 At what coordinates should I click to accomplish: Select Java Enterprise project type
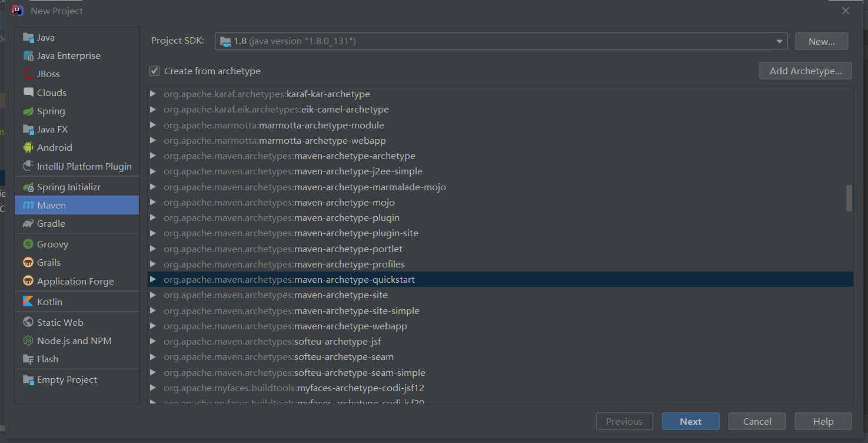click(x=68, y=56)
